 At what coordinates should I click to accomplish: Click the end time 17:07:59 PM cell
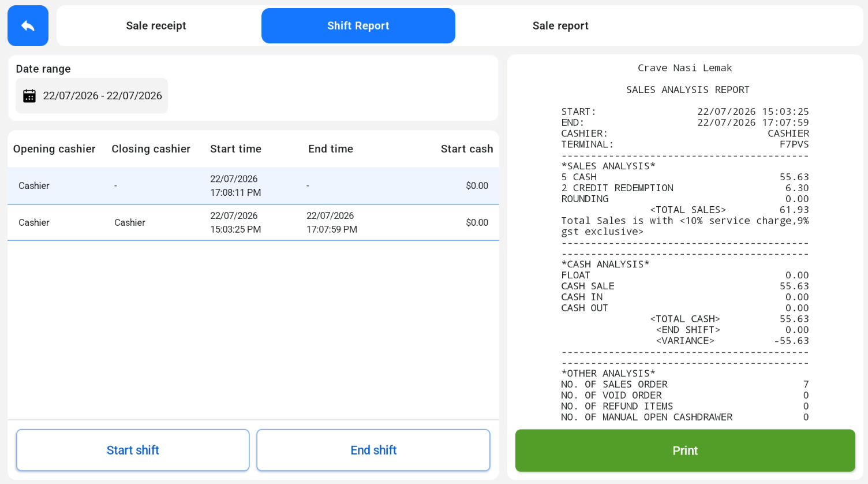(x=332, y=222)
